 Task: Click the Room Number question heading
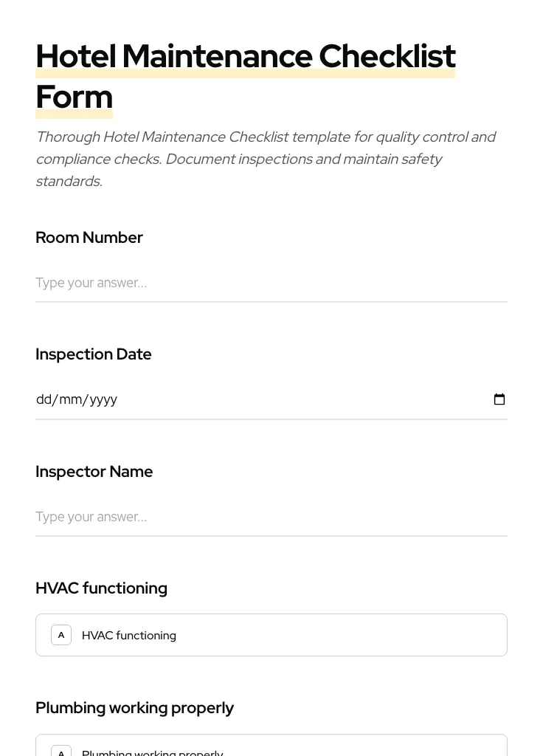pos(89,237)
